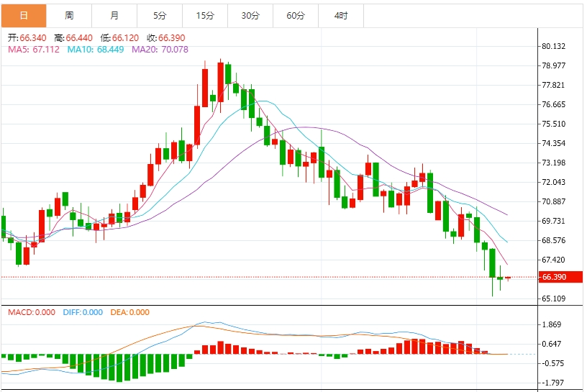Click the latest small red candlestick

coord(508,278)
